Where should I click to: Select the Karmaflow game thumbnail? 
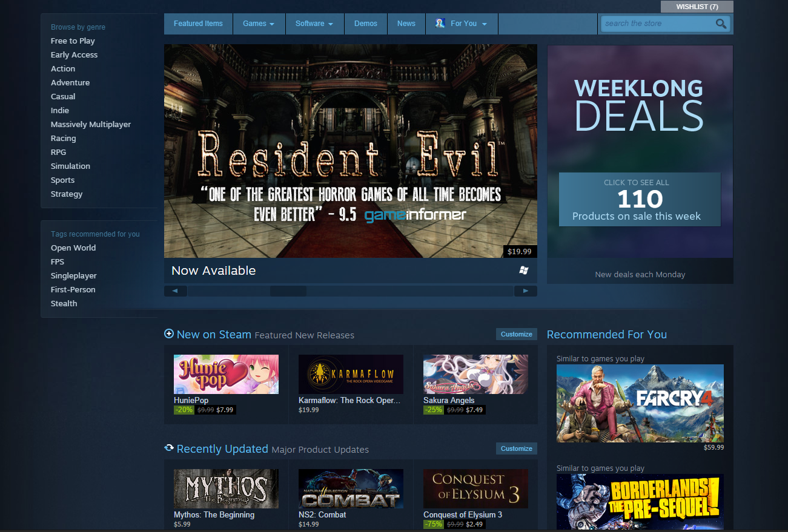click(x=351, y=374)
